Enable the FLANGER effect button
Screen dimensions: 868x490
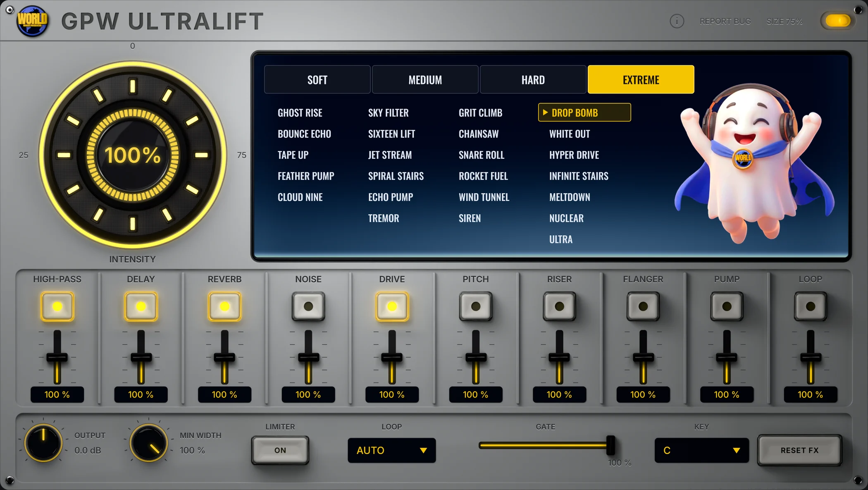point(643,306)
